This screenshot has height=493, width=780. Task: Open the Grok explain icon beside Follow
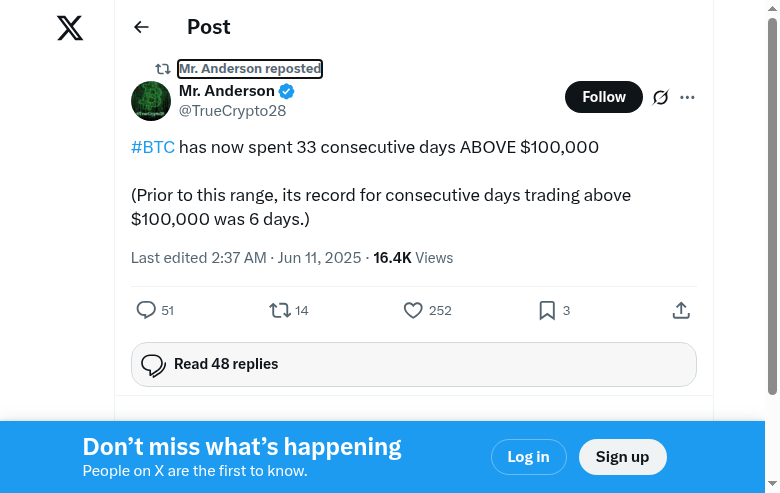[x=660, y=97]
